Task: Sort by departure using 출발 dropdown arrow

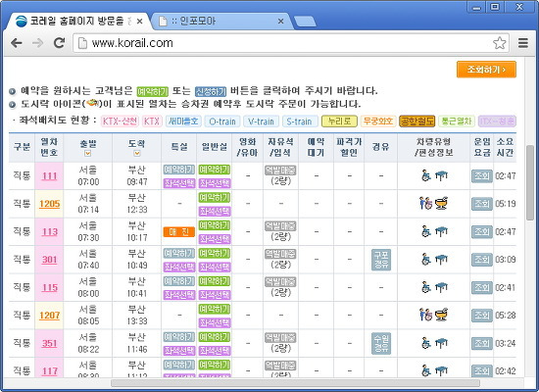Action: click(88, 153)
